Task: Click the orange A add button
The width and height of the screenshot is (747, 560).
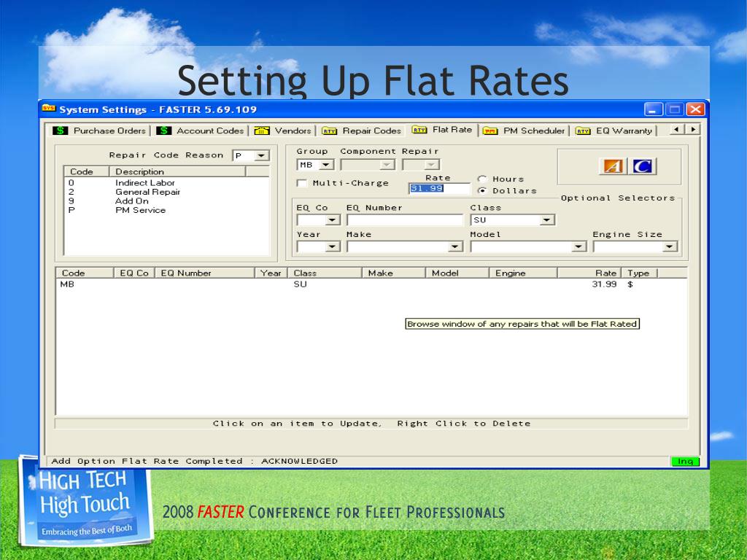Action: tap(613, 166)
